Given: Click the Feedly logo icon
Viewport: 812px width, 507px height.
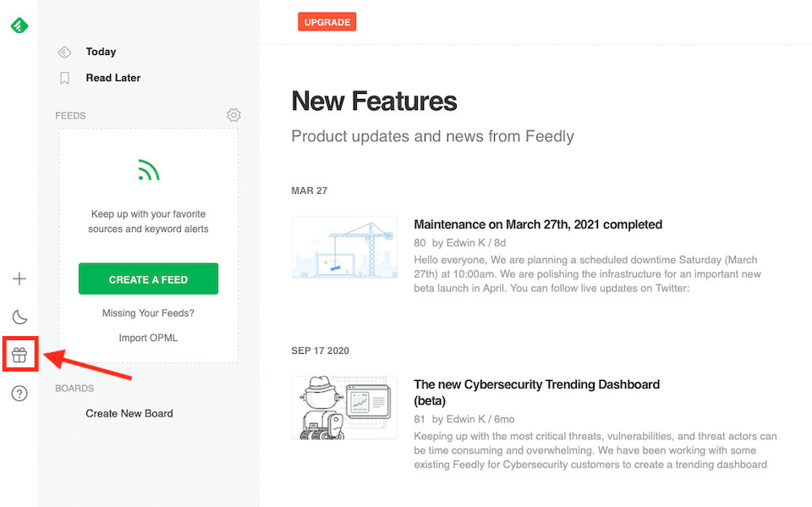Looking at the screenshot, I should (x=19, y=26).
